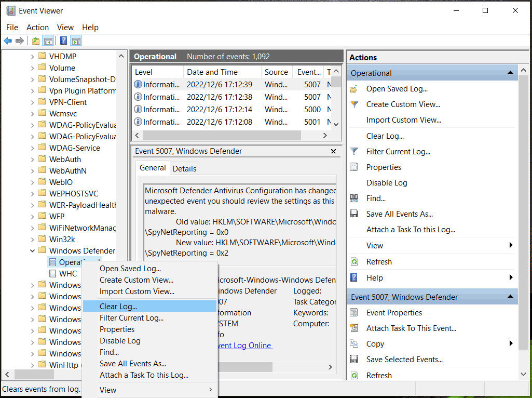Choose Save All Events As... in context menu

click(149, 363)
